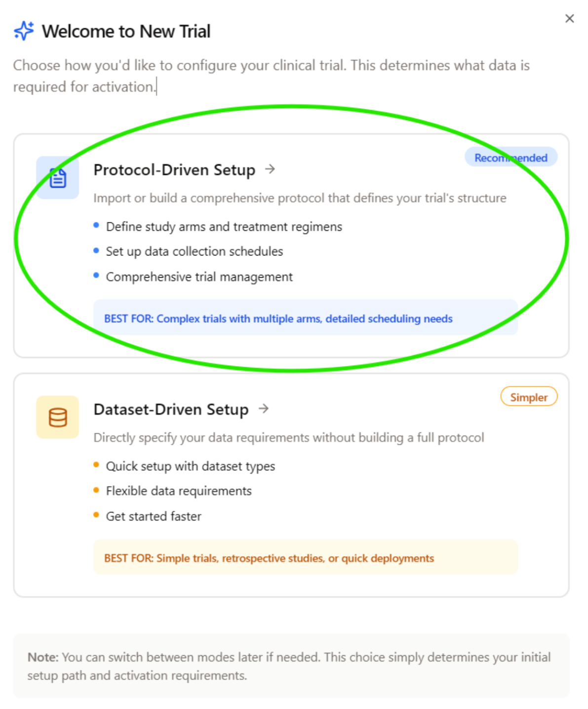Click the blue bullet beside Set up data collection schedules

96,250
